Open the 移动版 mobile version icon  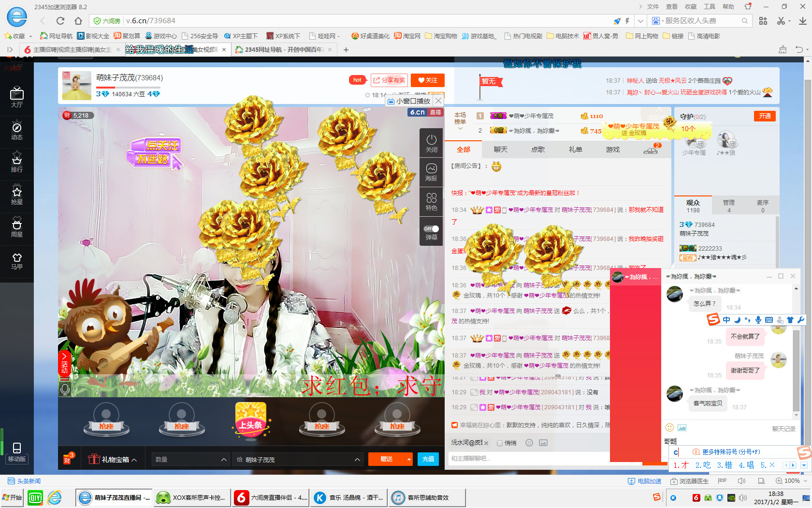16,452
